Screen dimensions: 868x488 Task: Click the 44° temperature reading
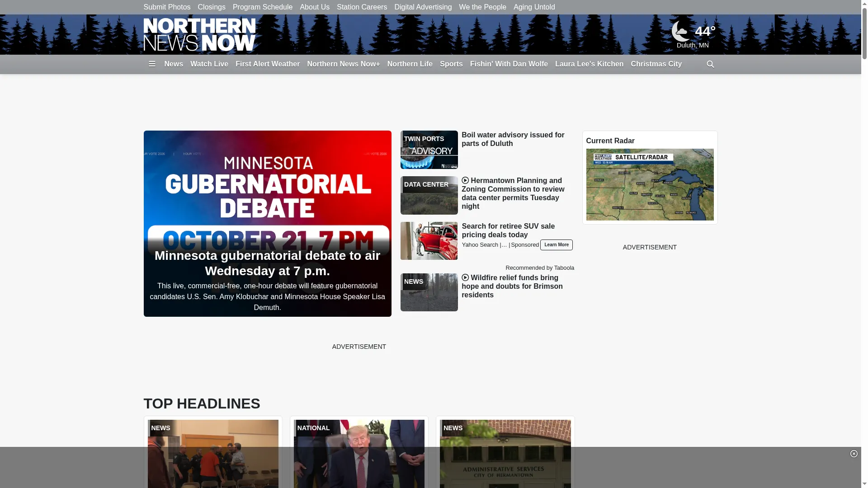coord(705,31)
